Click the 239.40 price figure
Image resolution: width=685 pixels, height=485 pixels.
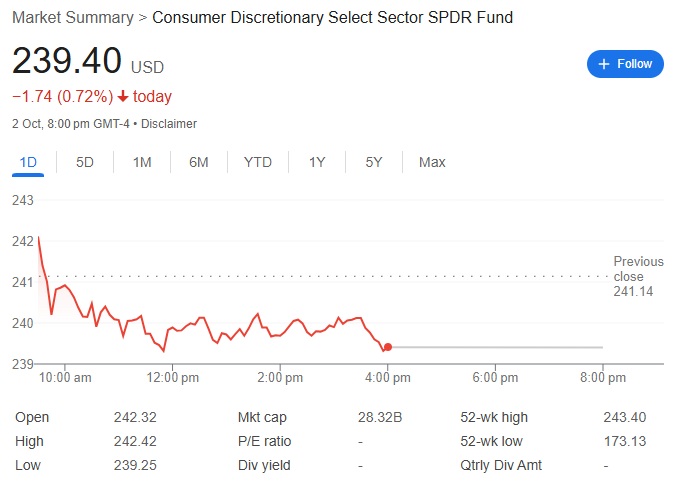tap(67, 61)
